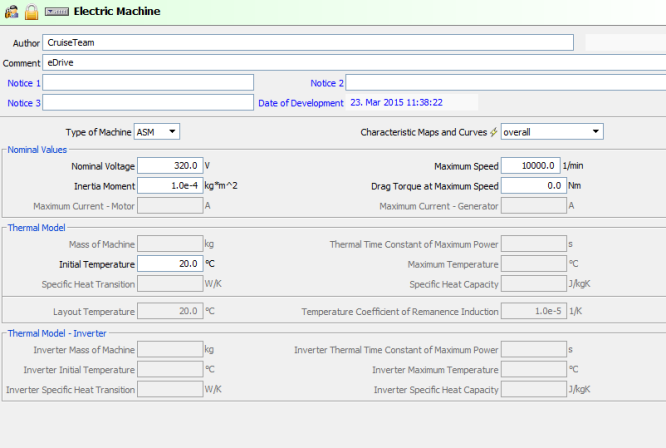Click the Characteristic Maps and Curves label
666x448 pixels.
pyautogui.click(x=423, y=132)
